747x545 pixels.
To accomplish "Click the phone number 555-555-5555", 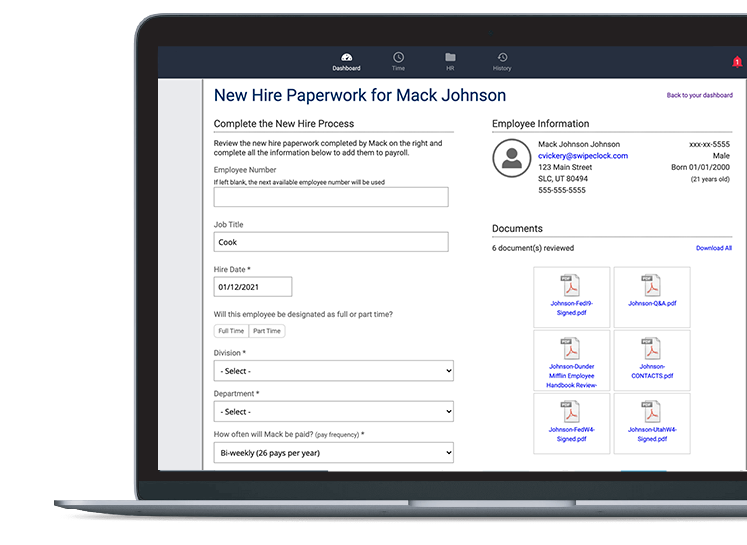I will [x=562, y=190].
